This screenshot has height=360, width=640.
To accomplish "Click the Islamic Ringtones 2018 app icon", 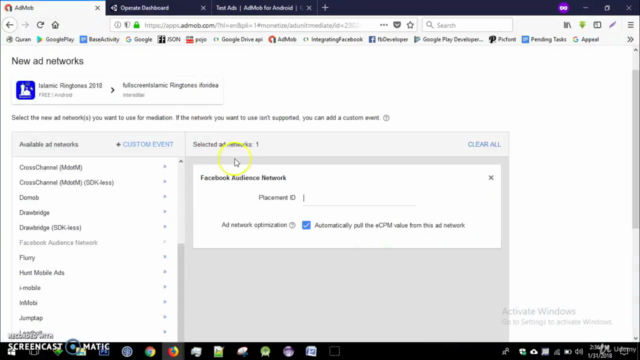I will point(25,90).
